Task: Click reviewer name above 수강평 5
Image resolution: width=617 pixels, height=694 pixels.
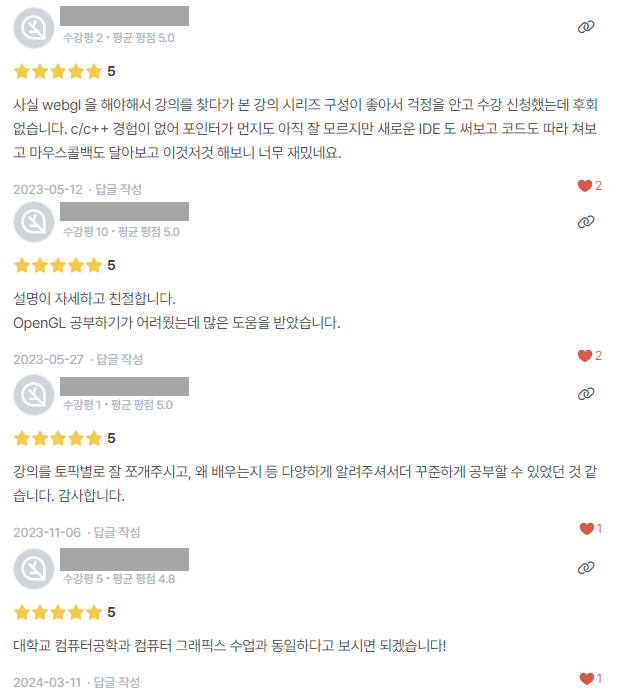Action: point(124,558)
